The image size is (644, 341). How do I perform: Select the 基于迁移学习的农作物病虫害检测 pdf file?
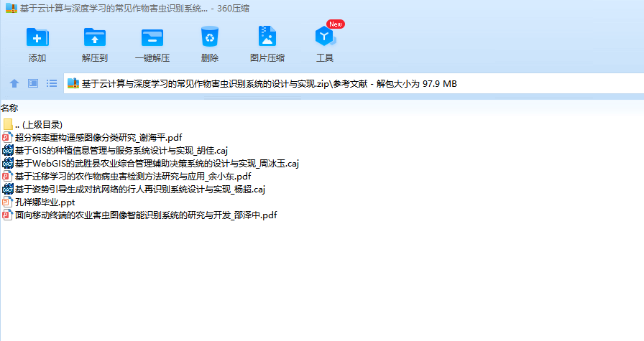click(x=133, y=177)
